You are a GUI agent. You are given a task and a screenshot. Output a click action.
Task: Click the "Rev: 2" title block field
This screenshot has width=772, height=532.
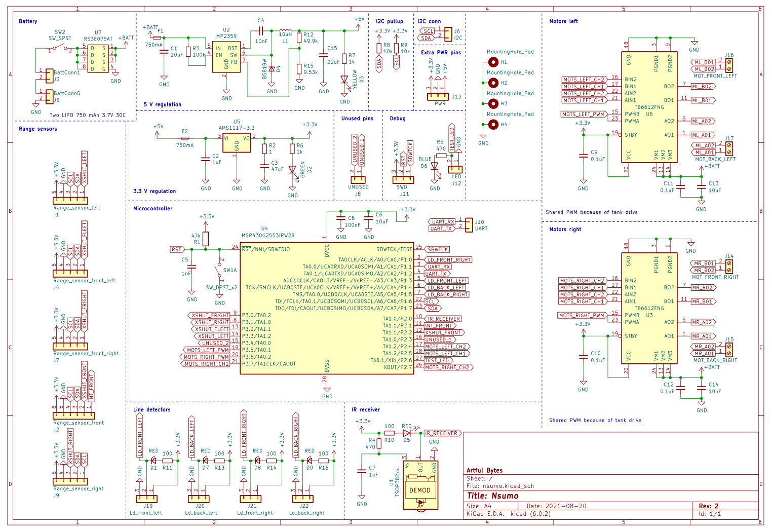coord(709,506)
